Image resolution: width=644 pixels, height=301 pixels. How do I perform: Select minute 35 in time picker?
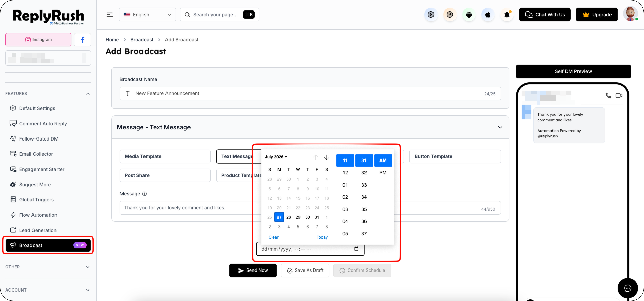(x=364, y=209)
